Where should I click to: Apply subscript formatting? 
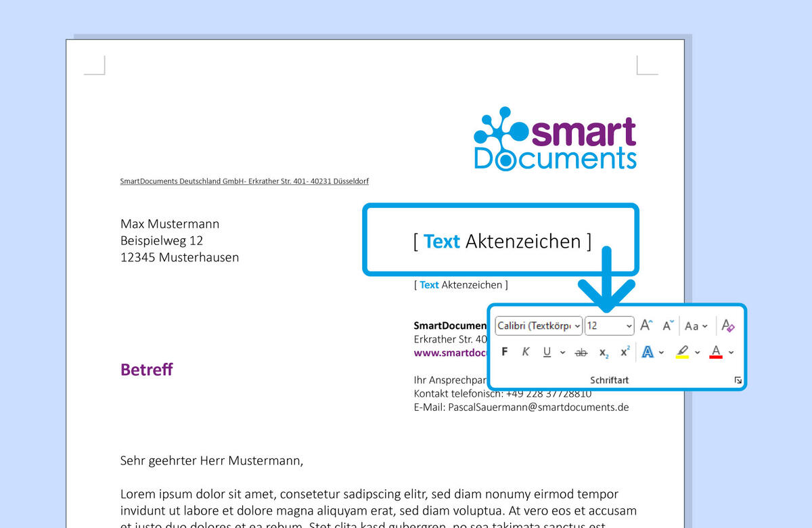[x=604, y=352]
